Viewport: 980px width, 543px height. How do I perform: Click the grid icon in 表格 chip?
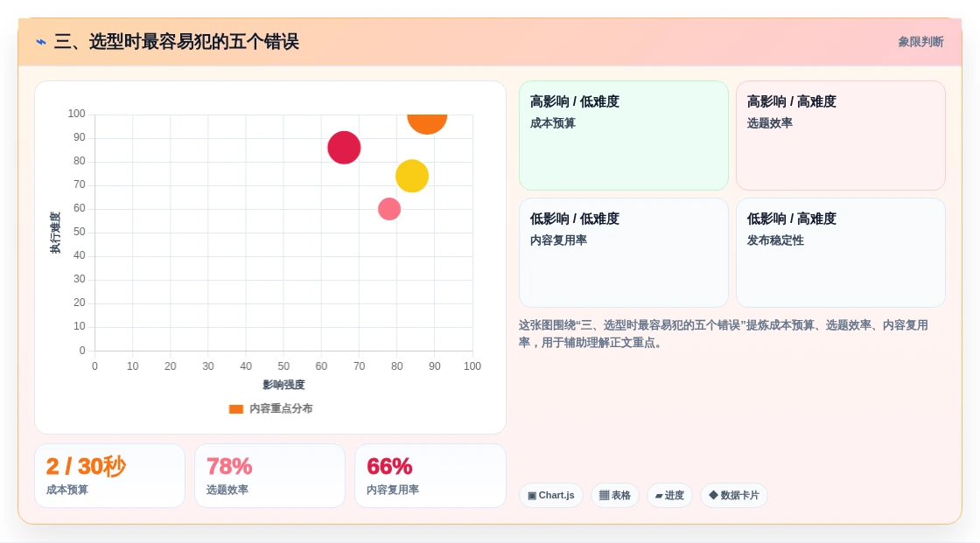click(x=604, y=496)
